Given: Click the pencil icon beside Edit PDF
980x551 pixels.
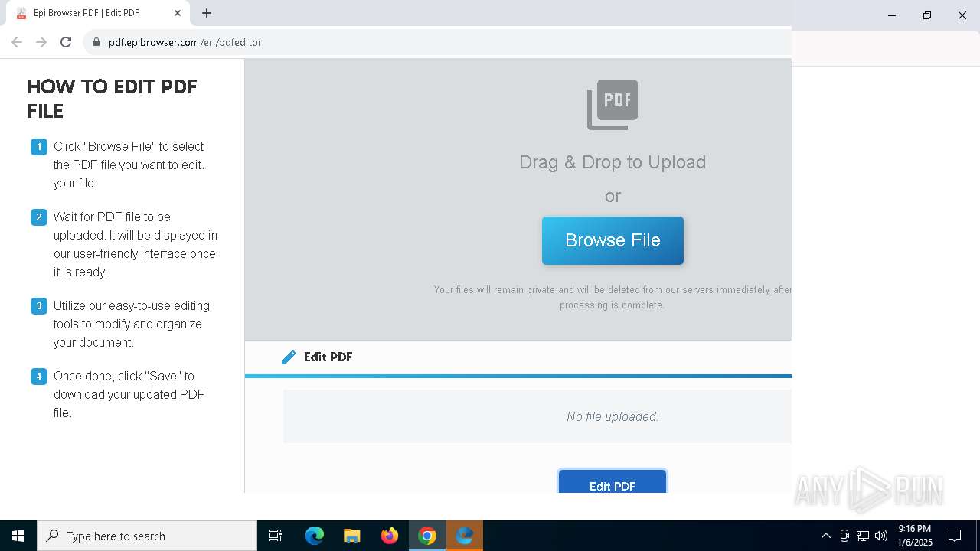Looking at the screenshot, I should tap(289, 357).
